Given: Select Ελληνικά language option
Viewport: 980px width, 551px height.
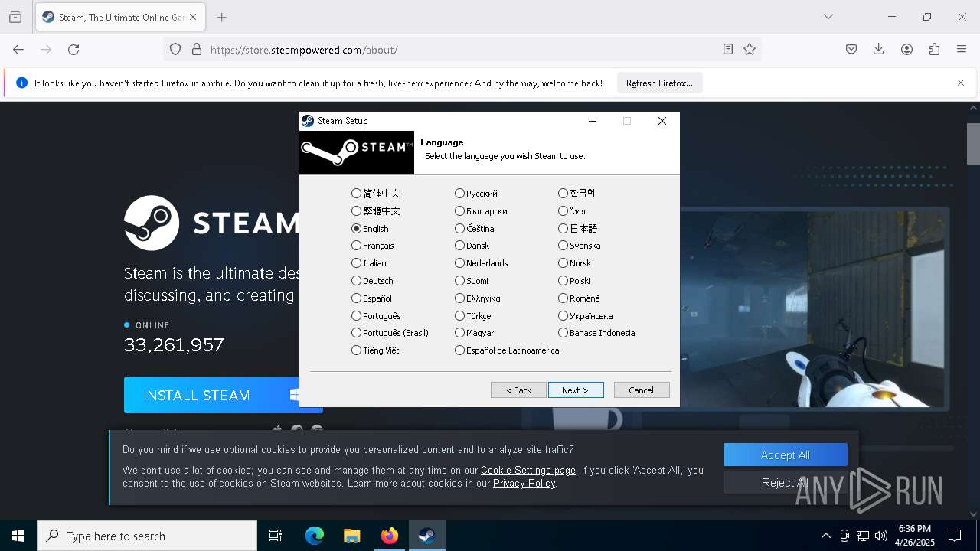Looking at the screenshot, I should tap(478, 298).
